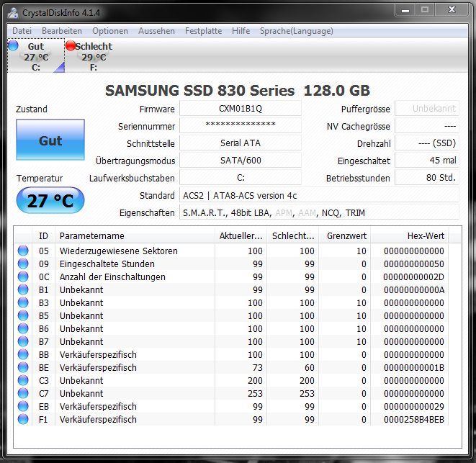Image resolution: width=476 pixels, height=463 pixels.
Task: Minimize the CrystalDiskInfo window
Action: (405, 10)
